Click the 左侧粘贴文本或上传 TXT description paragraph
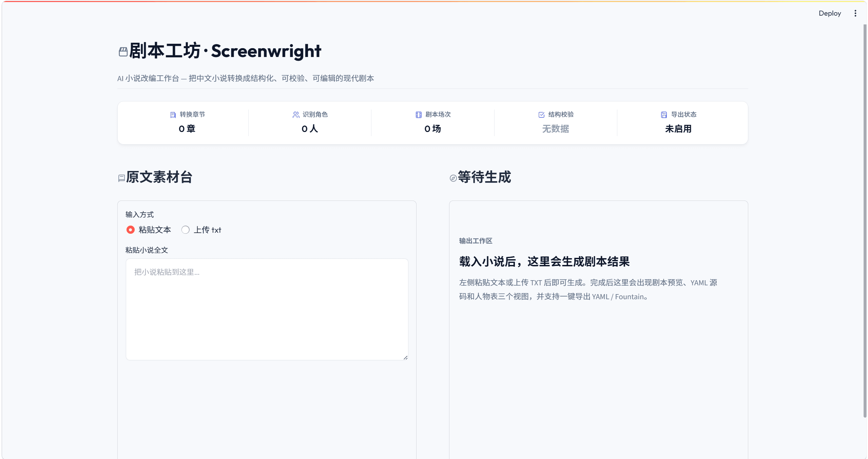Screen dimensions: 868x459 [588, 289]
